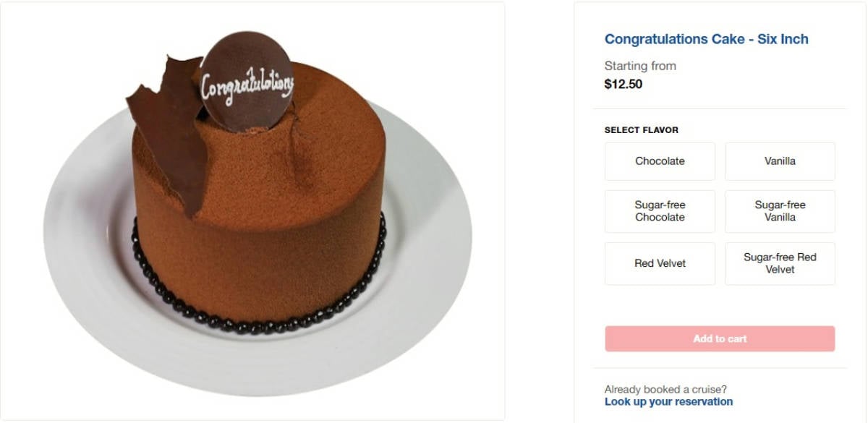Click the SELECT FLAVOR heading
Screen dimensions: 868x423
[641, 130]
